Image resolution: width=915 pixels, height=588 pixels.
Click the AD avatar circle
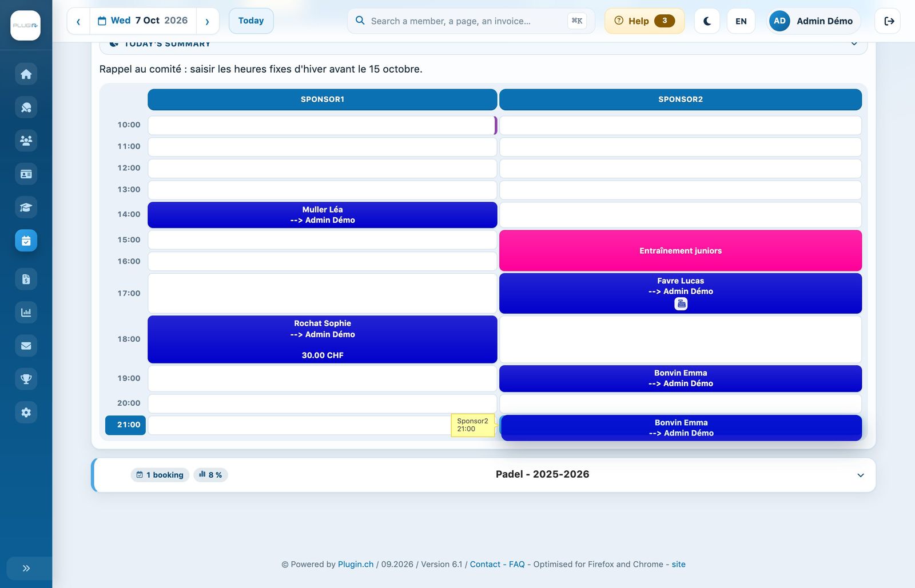[x=779, y=21]
